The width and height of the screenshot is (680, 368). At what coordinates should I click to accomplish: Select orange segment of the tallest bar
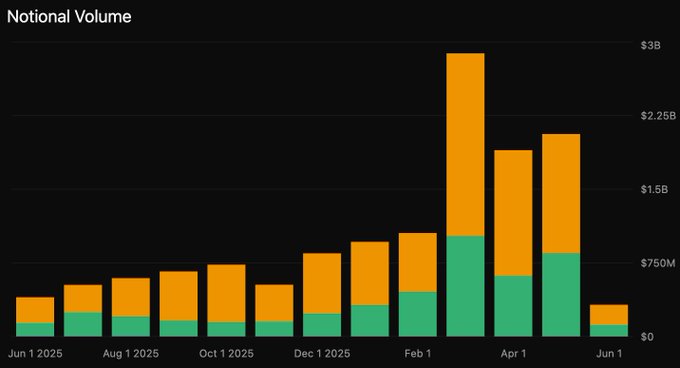pos(465,145)
